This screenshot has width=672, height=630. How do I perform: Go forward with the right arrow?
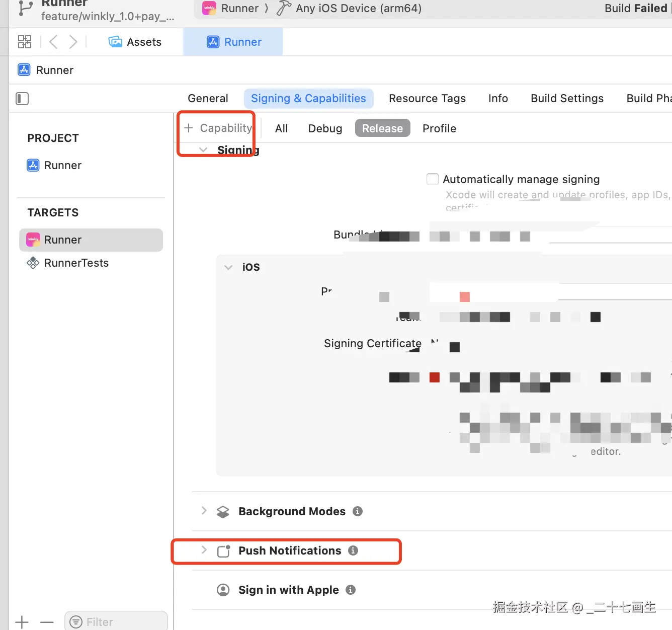point(73,42)
